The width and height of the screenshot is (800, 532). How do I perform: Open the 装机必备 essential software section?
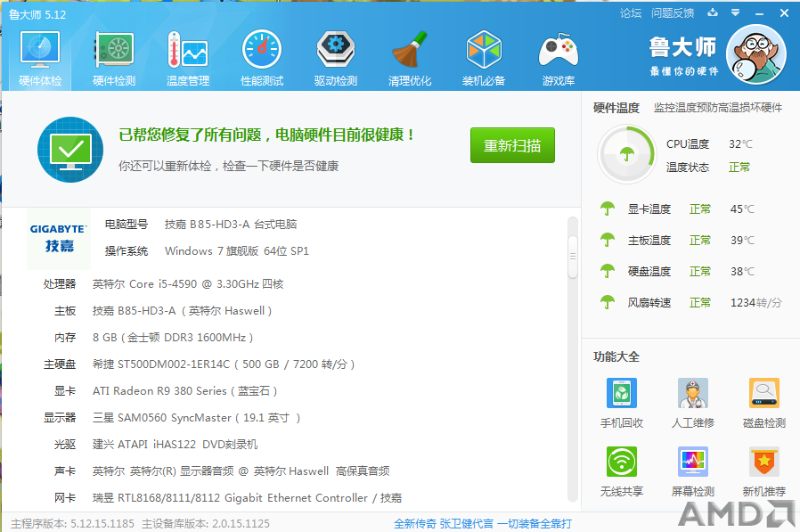484,59
